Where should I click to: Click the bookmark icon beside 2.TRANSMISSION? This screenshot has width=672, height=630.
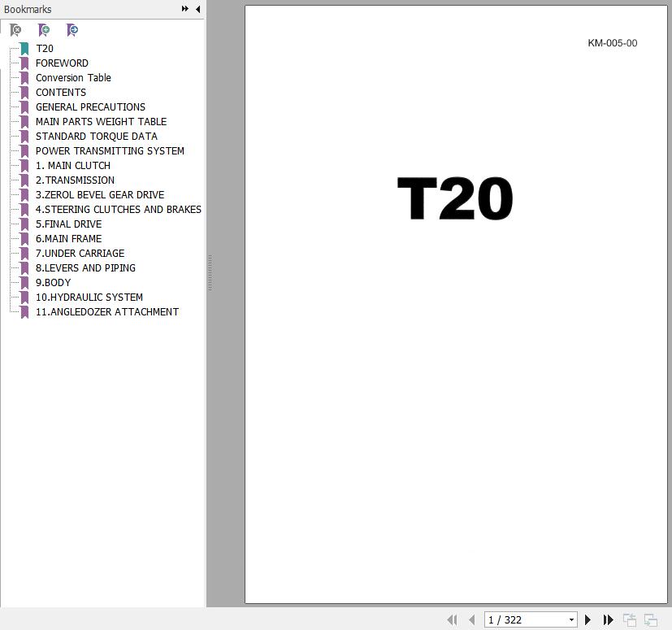coord(24,180)
